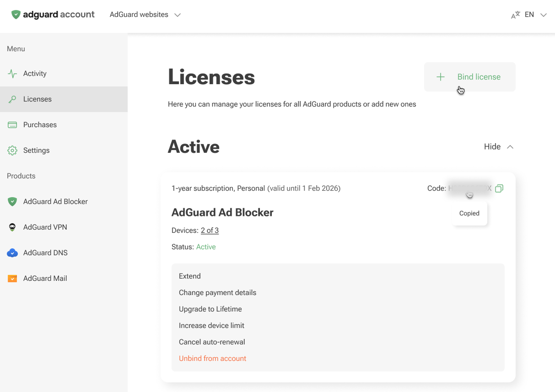Click the AdGuard shield logo icon
The height and width of the screenshot is (392, 555).
pos(16,15)
